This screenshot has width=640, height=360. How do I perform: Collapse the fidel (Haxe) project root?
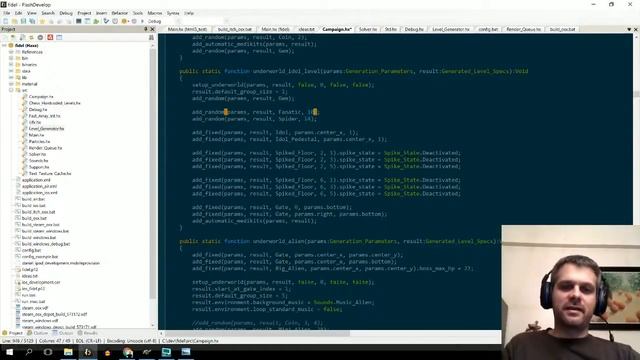coord(4,45)
